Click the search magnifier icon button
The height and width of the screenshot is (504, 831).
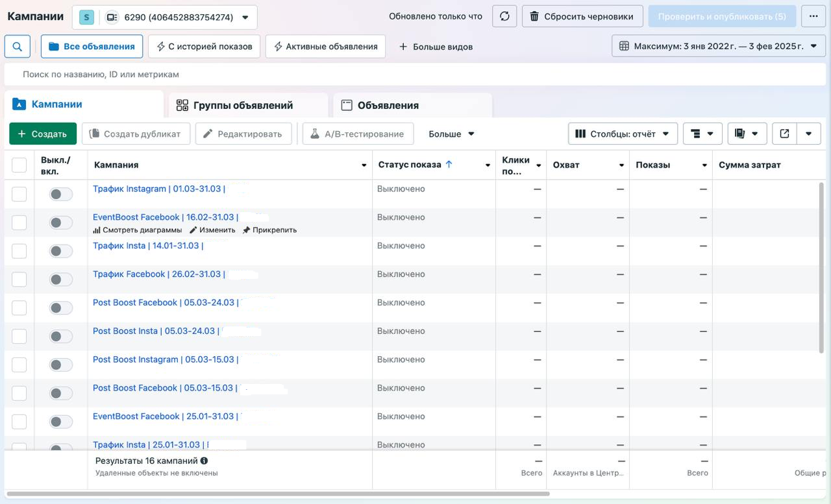tap(18, 47)
